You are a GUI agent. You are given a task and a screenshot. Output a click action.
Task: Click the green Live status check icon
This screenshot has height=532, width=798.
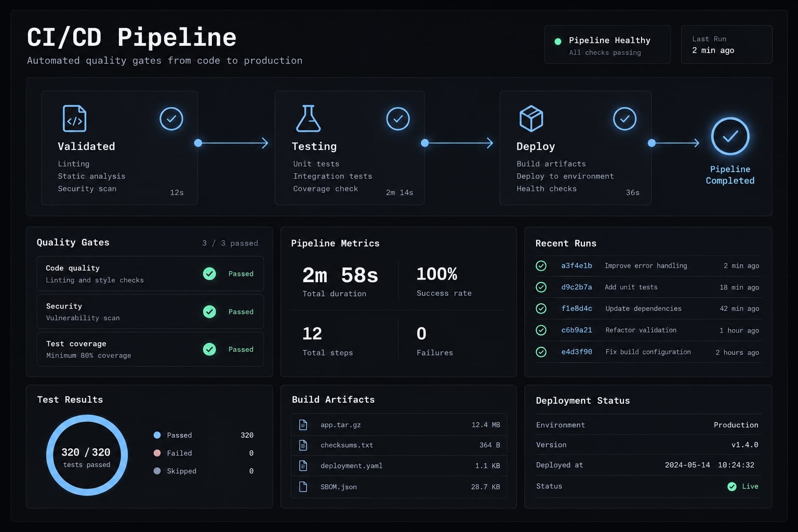pyautogui.click(x=731, y=486)
